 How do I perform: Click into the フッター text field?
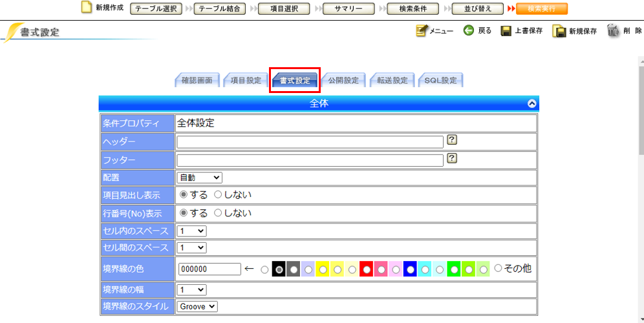pyautogui.click(x=310, y=160)
